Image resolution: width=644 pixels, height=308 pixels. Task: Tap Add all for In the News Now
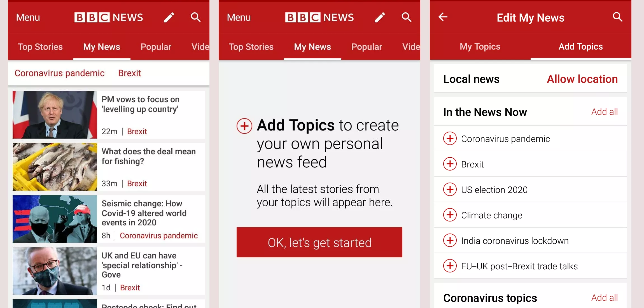coord(605,112)
